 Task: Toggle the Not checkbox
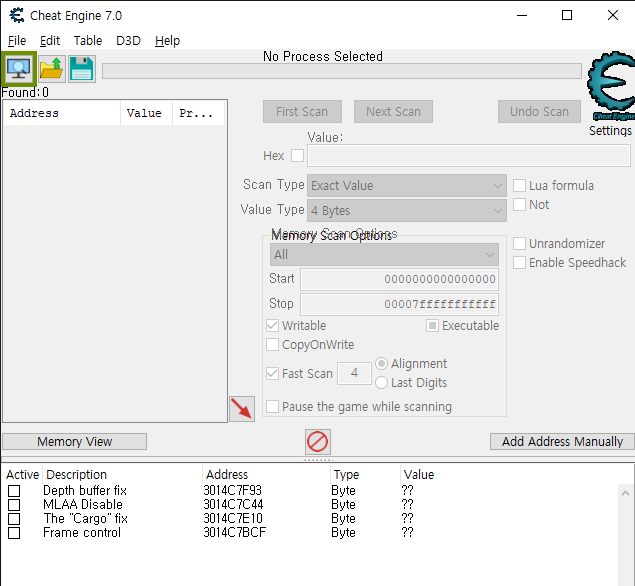(519, 205)
